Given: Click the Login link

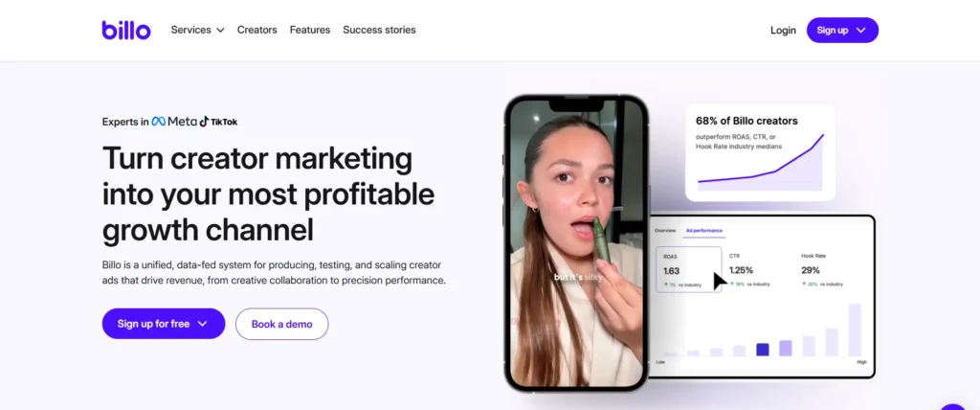Looking at the screenshot, I should point(783,30).
